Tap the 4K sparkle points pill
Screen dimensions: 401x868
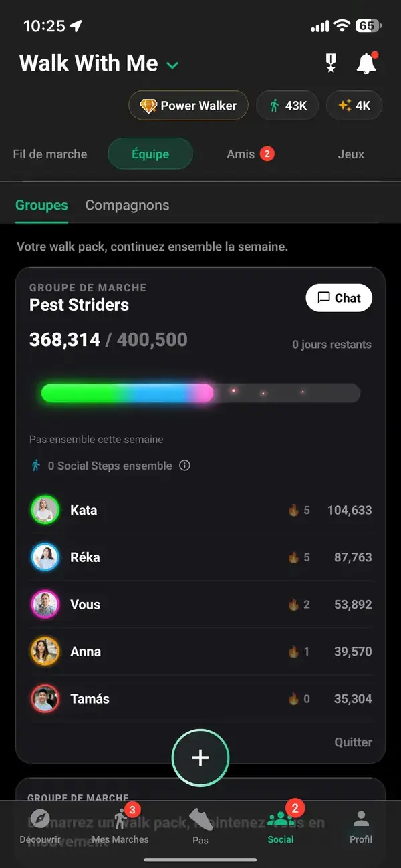tap(354, 106)
